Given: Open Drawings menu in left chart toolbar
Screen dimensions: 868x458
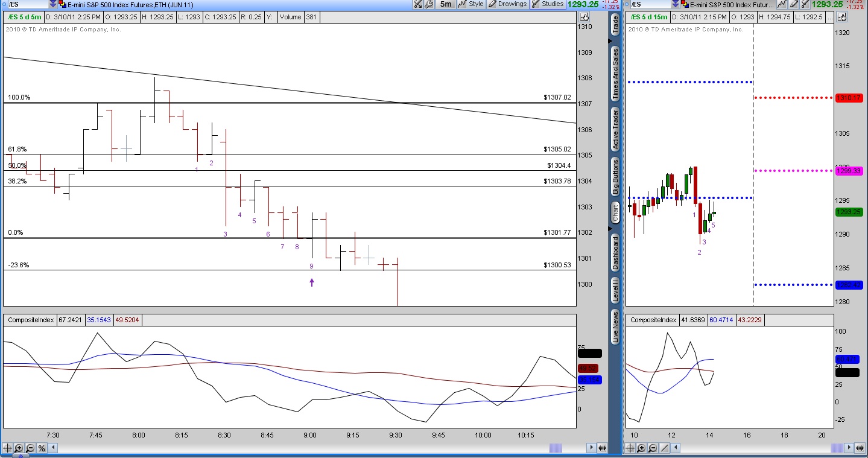Looking at the screenshot, I should pos(507,4).
